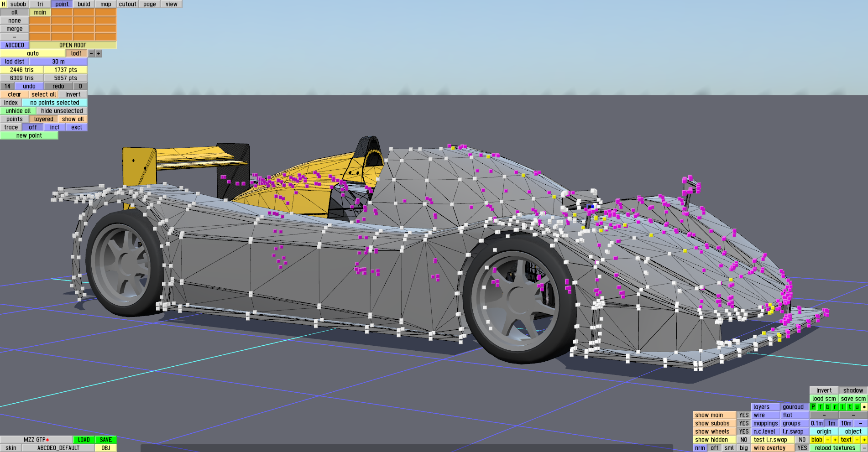The height and width of the screenshot is (452, 868).
Task: Toggle show subobs YES
Action: pyautogui.click(x=744, y=423)
